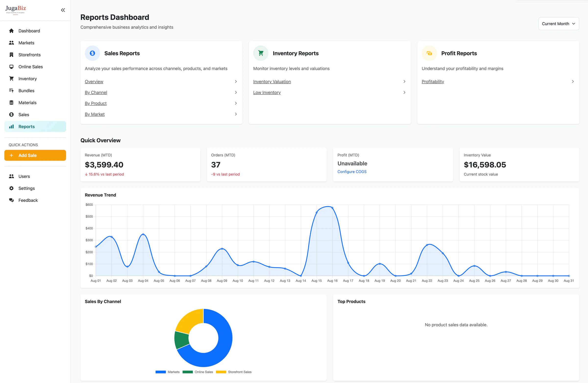This screenshot has height=383, width=588.
Task: Click the JugaBiz logo
Action: click(x=16, y=10)
